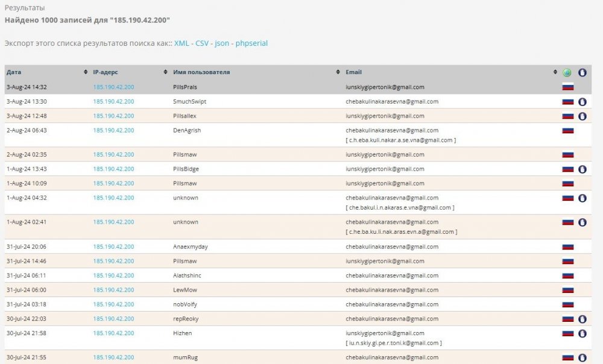Click the flag icon in DenAgrish row
Image resolution: width=603 pixels, height=364 pixels.
pos(567,131)
